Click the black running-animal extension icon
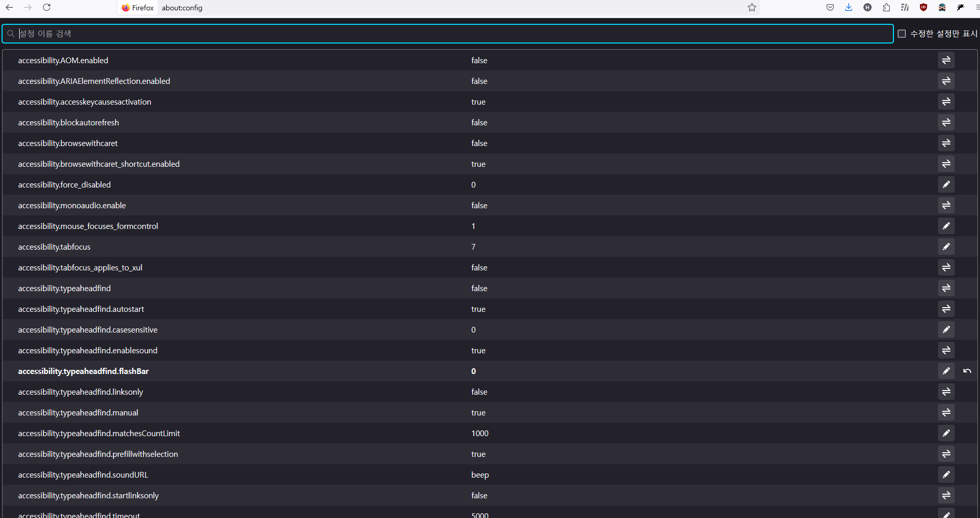This screenshot has width=980, height=518. click(x=961, y=7)
